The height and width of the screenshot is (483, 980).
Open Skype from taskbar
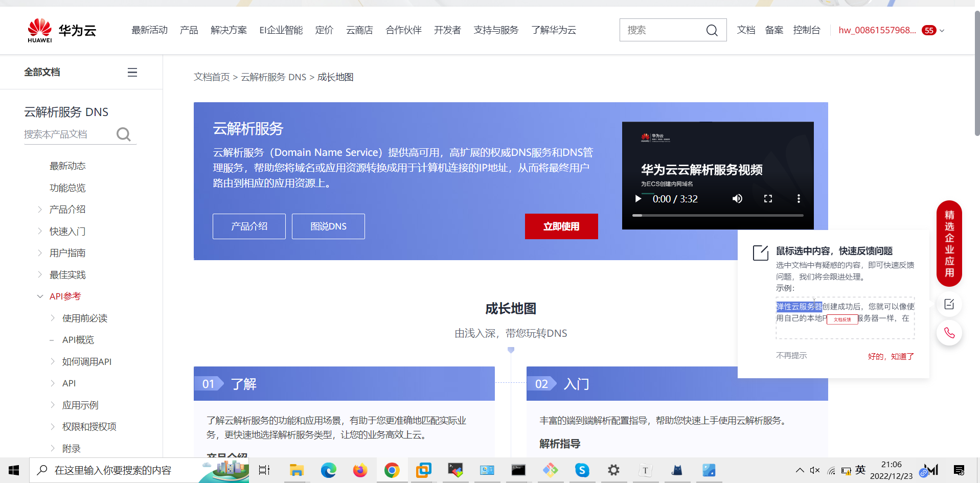coord(582,470)
